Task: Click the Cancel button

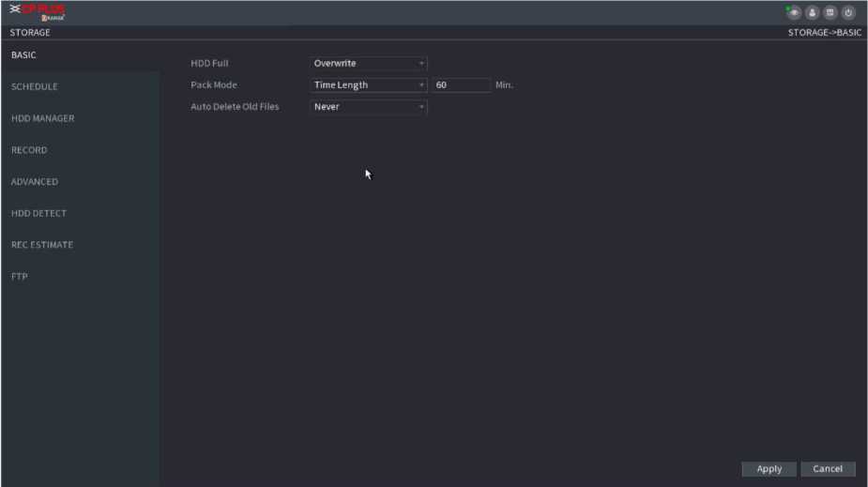Action: (827, 468)
